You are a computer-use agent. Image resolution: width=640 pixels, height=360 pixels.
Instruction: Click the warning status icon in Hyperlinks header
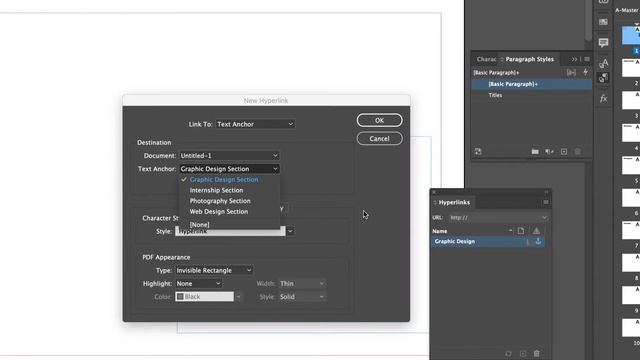pyautogui.click(x=536, y=231)
